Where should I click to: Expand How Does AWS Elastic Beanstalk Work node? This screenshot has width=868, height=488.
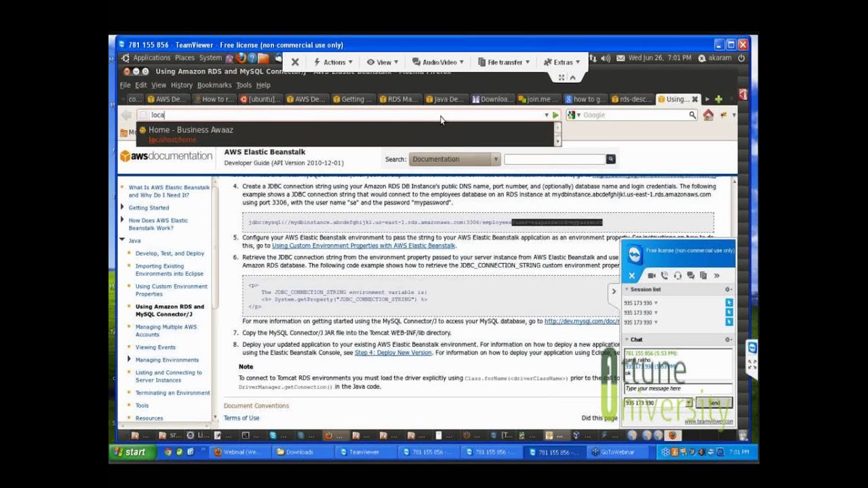tap(122, 220)
